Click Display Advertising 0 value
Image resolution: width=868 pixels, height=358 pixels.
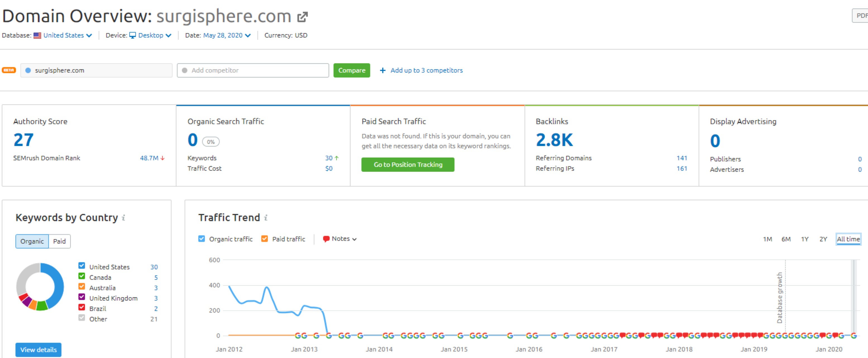[x=715, y=141]
